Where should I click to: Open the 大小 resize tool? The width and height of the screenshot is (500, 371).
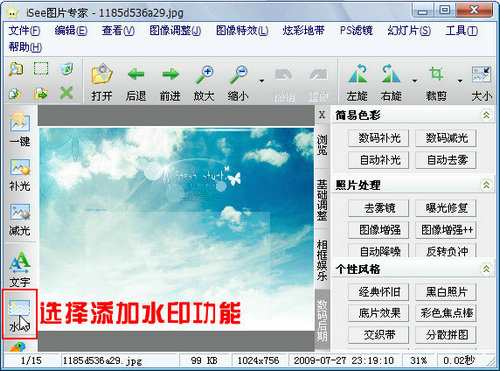pos(481,74)
